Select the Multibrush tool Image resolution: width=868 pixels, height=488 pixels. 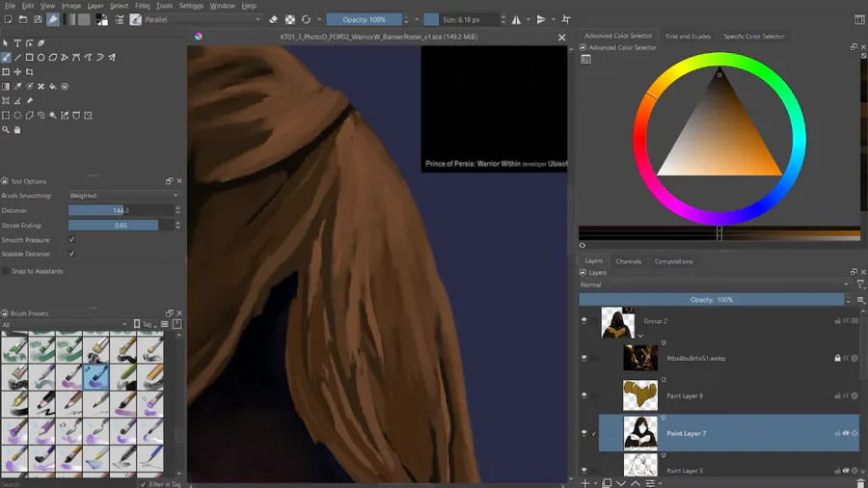click(112, 58)
